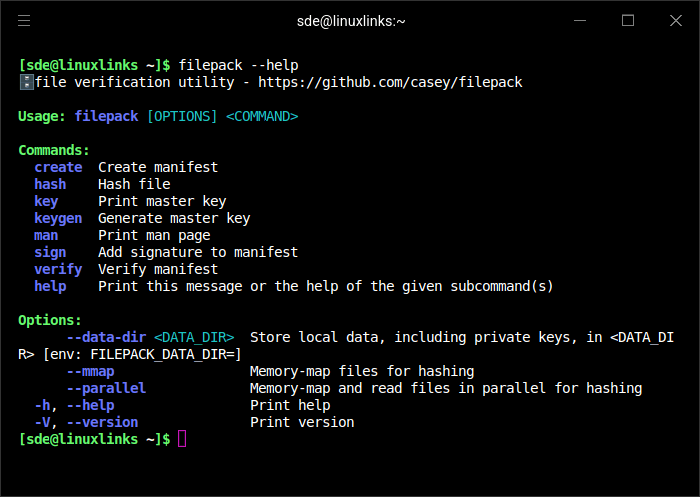The width and height of the screenshot is (700, 497).
Task: Maximize the terminal window
Action: tap(628, 21)
